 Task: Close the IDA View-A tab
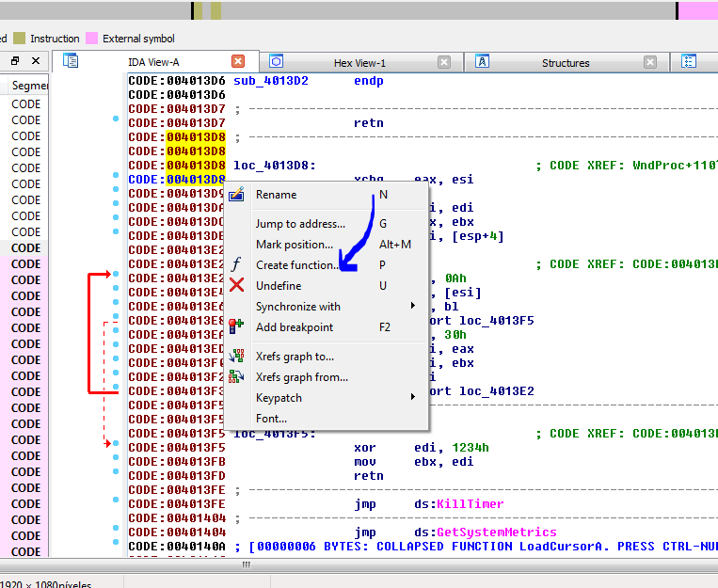[x=238, y=62]
